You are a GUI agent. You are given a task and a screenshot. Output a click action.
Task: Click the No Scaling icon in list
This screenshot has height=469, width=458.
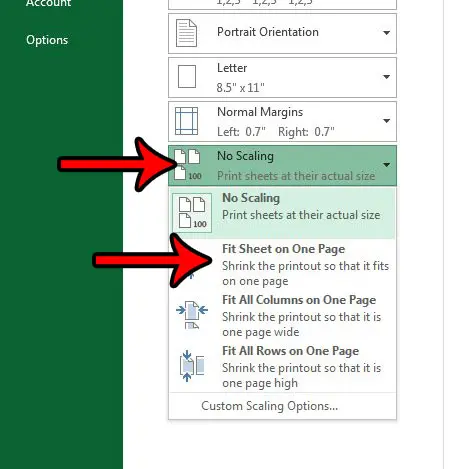(x=192, y=213)
